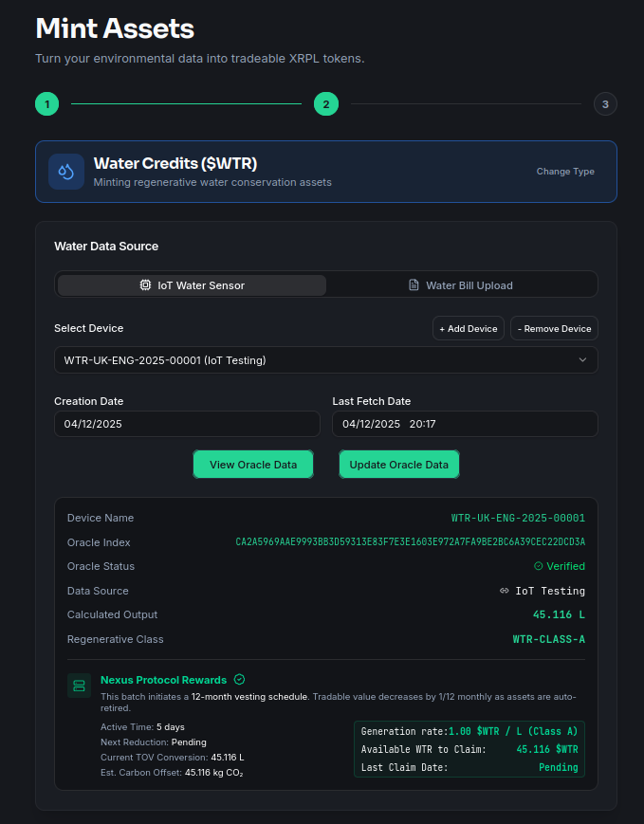
Task: Click the IoT Testing data source value
Action: [550, 591]
